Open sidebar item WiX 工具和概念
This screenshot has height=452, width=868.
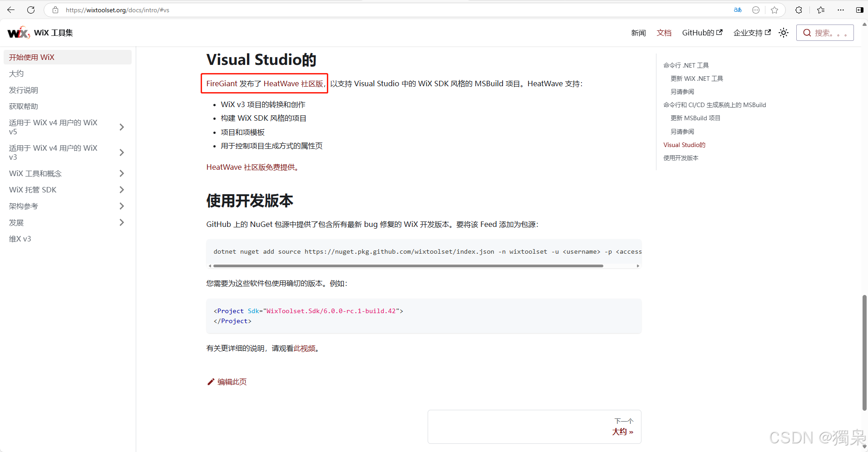pos(35,173)
